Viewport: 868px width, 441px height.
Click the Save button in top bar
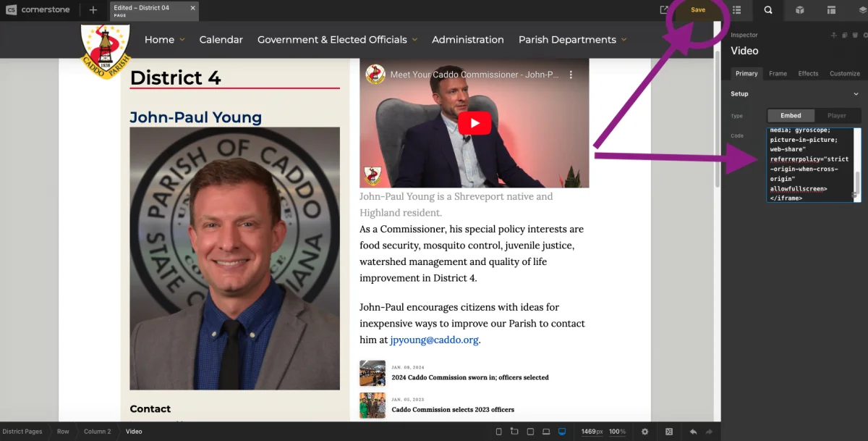(x=697, y=10)
